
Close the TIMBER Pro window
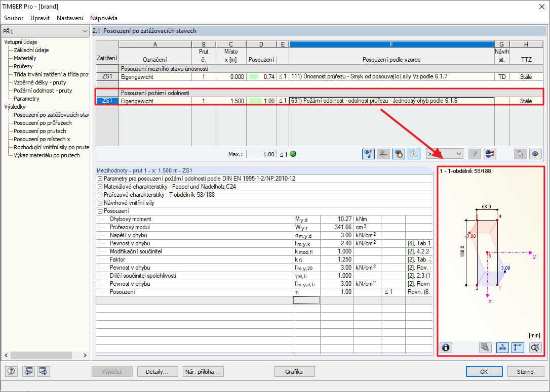541,7
